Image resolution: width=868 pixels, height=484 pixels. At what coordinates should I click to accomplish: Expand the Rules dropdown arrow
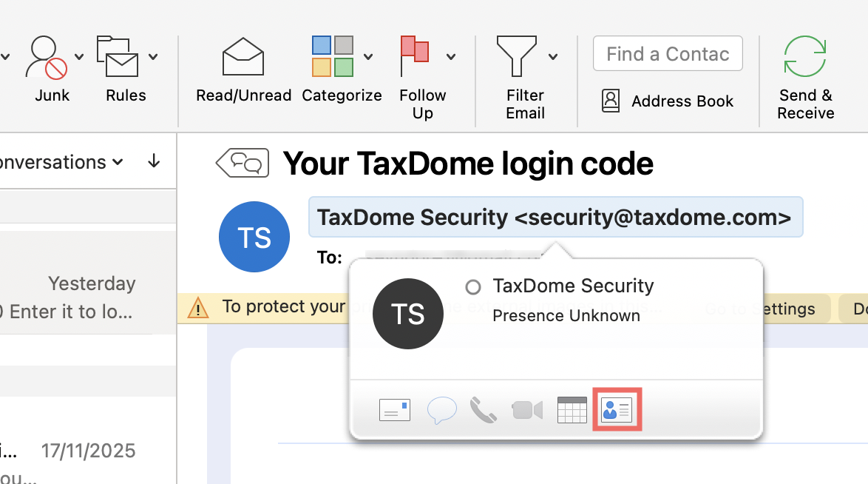[x=153, y=57]
